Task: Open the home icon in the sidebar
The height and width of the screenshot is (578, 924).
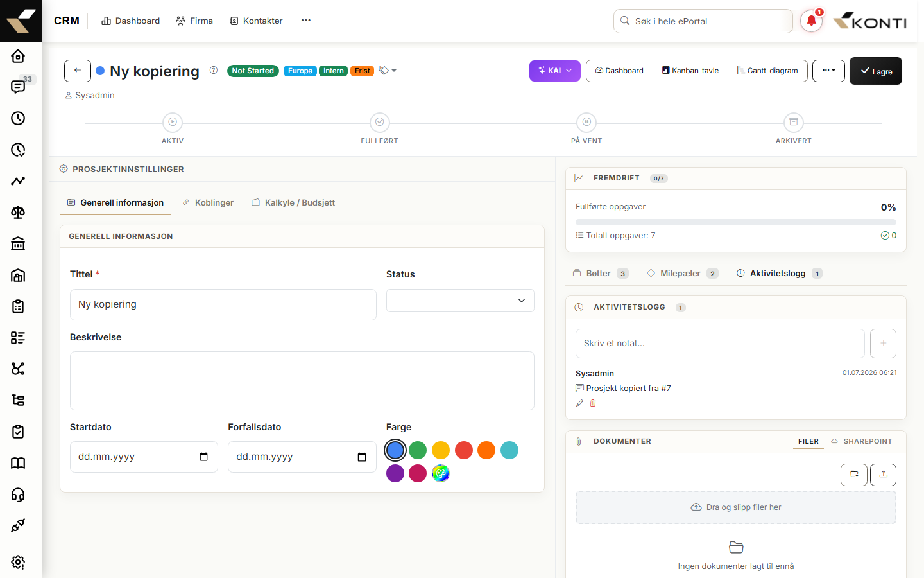Action: (x=18, y=56)
